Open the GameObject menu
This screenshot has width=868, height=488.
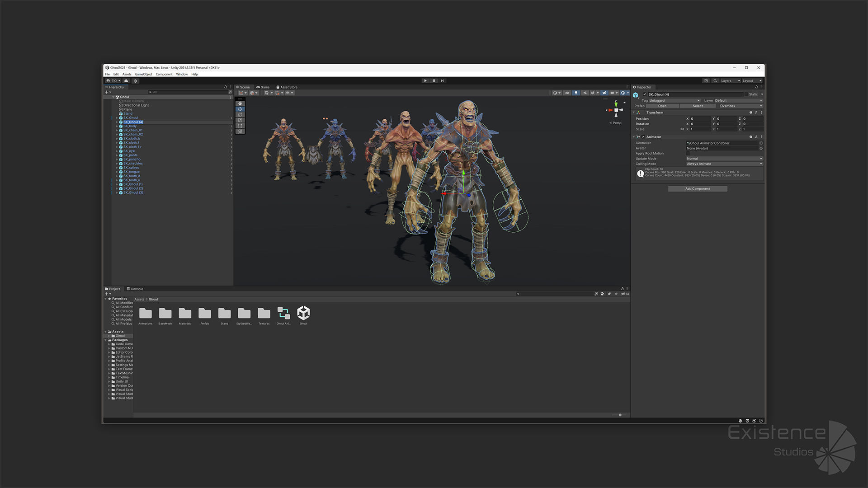pos(143,74)
